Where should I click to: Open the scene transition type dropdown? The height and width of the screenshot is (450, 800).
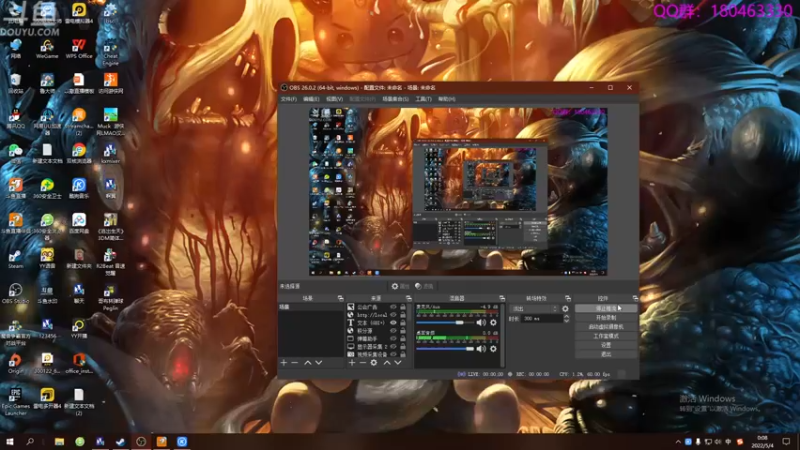(534, 309)
